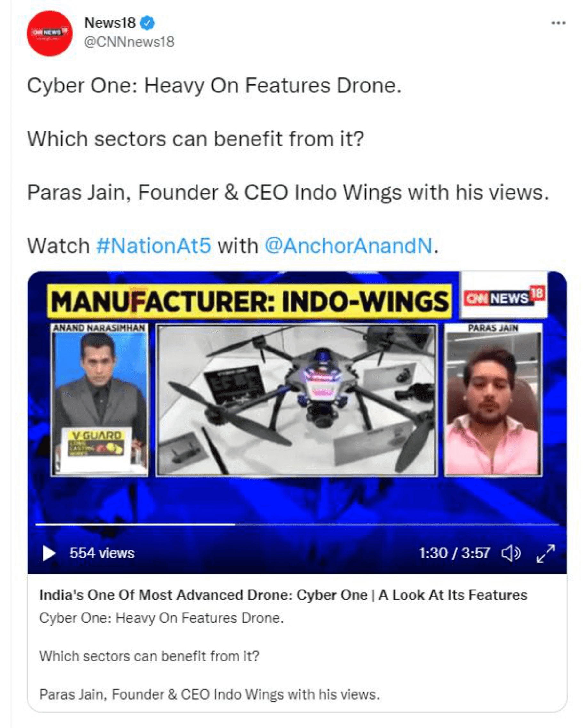Image resolution: width=583 pixels, height=728 pixels.
Task: Click the 554 views counter
Action: (x=102, y=553)
